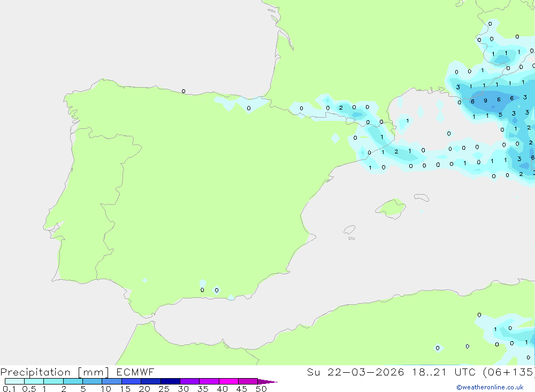Click the 0.1–0.5 mm legend swatch
This screenshot has width=535, height=392.
click(x=14, y=381)
